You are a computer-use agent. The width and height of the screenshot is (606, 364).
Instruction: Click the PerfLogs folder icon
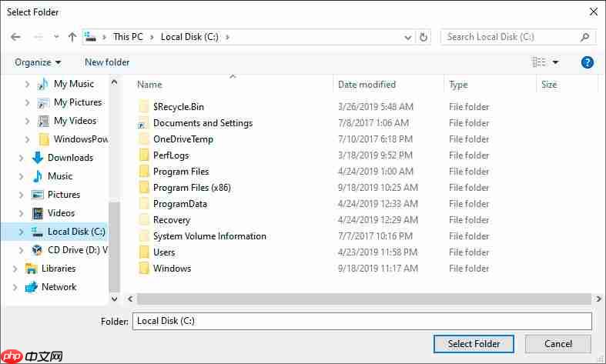[144, 155]
